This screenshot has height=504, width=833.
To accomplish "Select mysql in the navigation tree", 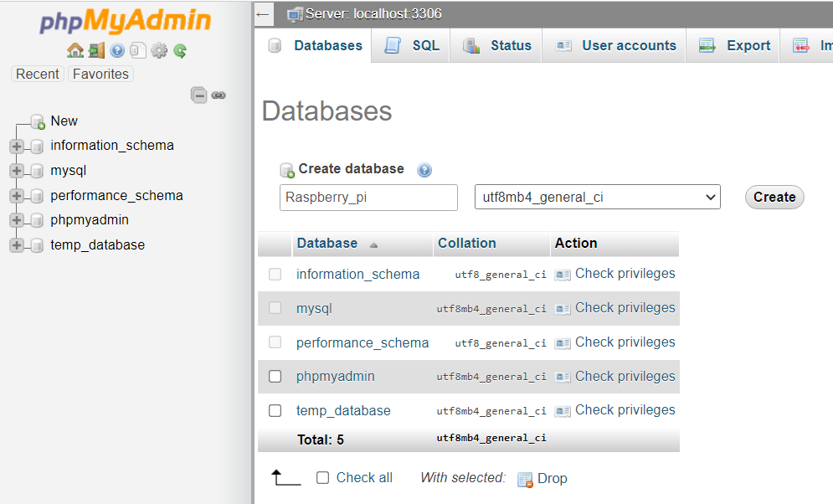I will 69,171.
